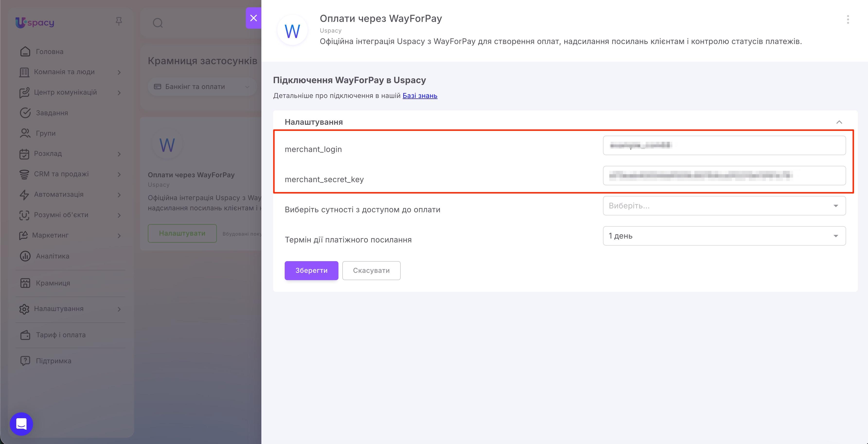868x444 pixels.
Task: Click the Автоматизація lightning icon
Action: point(24,195)
